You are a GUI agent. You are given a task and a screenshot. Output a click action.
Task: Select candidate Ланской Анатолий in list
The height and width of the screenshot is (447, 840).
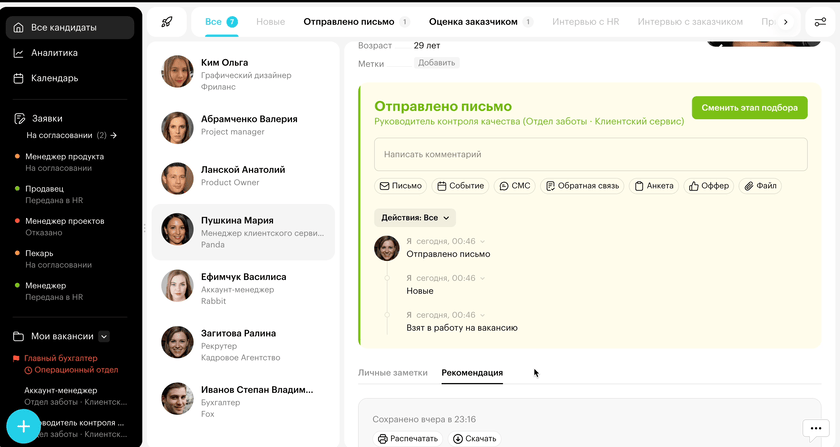243,176
